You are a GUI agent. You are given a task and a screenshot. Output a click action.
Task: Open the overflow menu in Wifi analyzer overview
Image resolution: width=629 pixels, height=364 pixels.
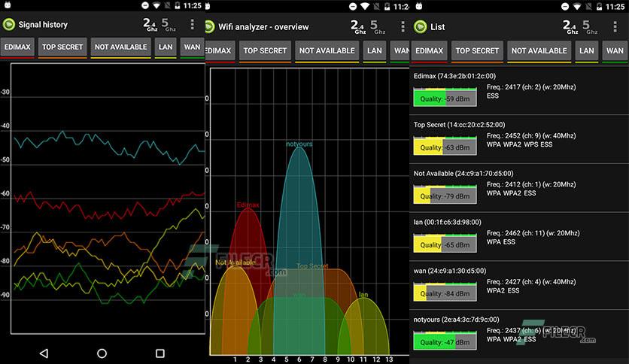point(403,27)
